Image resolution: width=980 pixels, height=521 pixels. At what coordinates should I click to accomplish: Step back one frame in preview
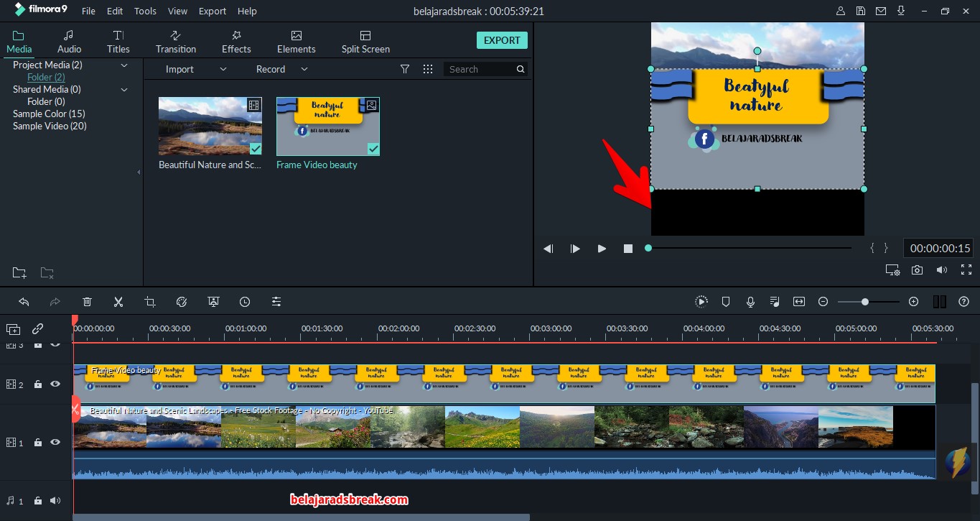tap(548, 249)
